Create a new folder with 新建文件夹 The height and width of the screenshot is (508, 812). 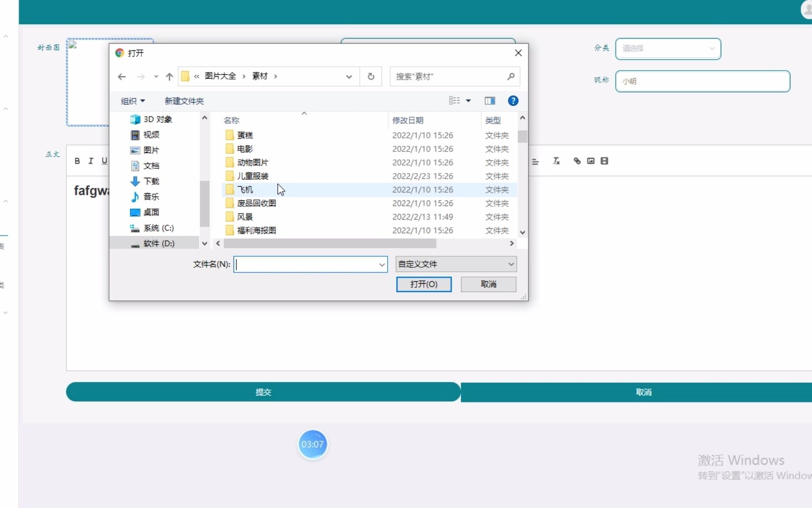(x=184, y=101)
